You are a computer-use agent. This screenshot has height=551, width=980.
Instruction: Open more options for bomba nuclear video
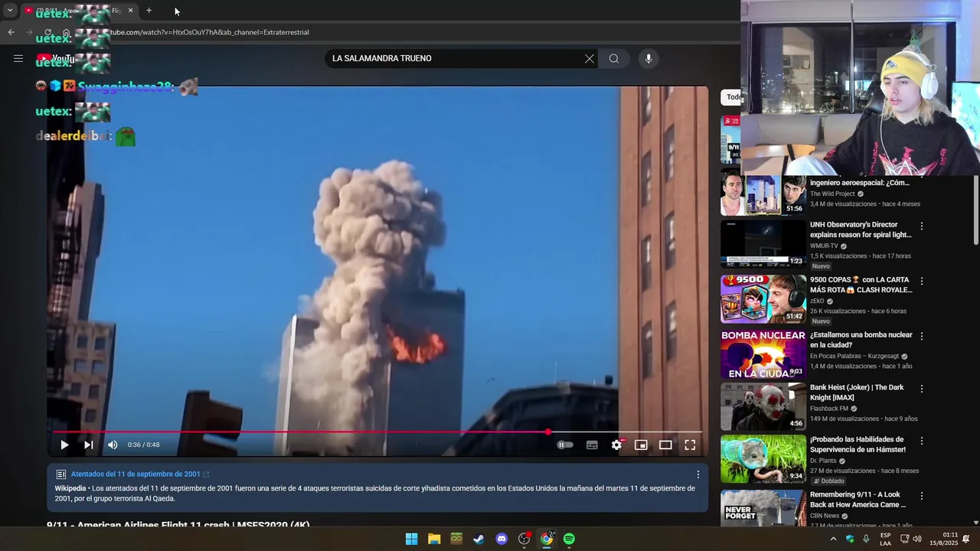click(922, 336)
